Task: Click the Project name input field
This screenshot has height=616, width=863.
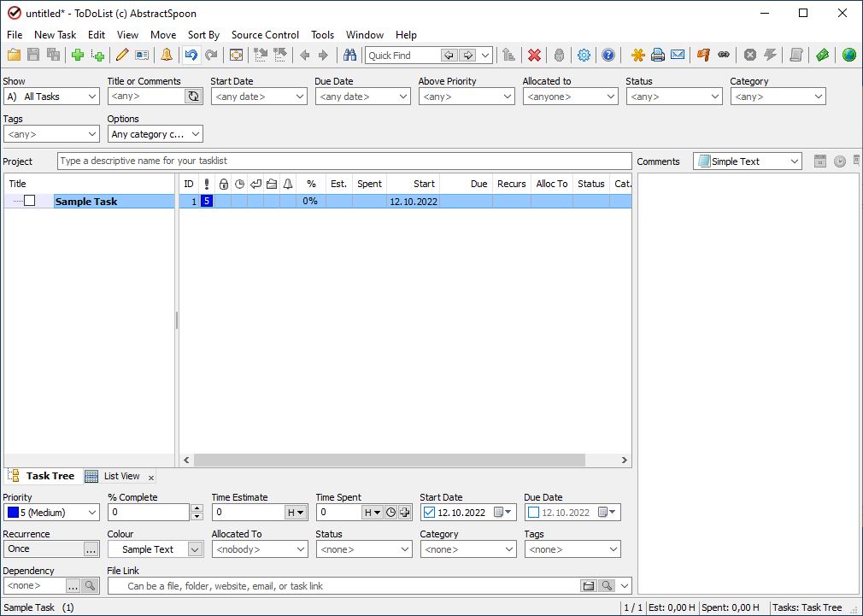Action: (x=344, y=161)
